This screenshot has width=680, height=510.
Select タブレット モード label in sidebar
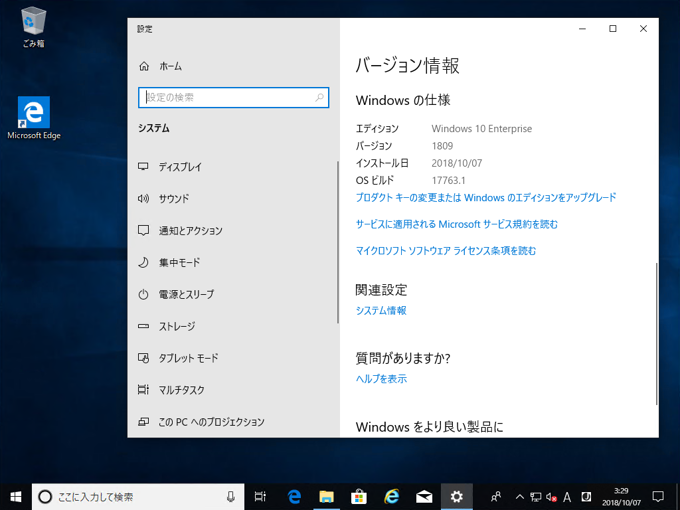point(188,358)
